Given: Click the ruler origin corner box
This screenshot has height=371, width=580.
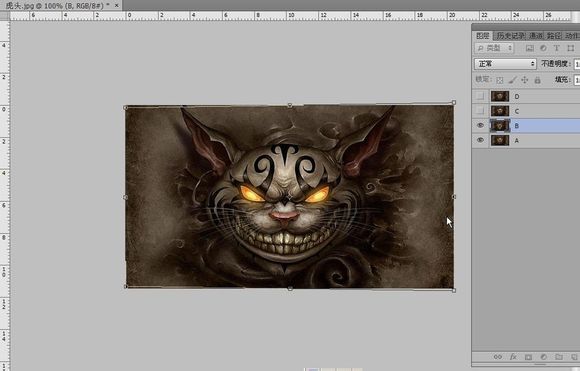Looking at the screenshot, I should pyautogui.click(x=5, y=16).
